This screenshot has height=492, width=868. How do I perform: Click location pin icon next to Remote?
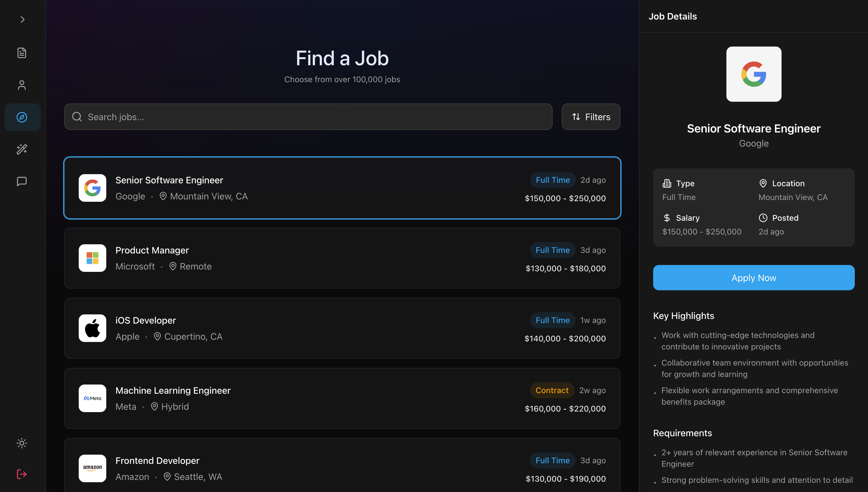(x=173, y=266)
